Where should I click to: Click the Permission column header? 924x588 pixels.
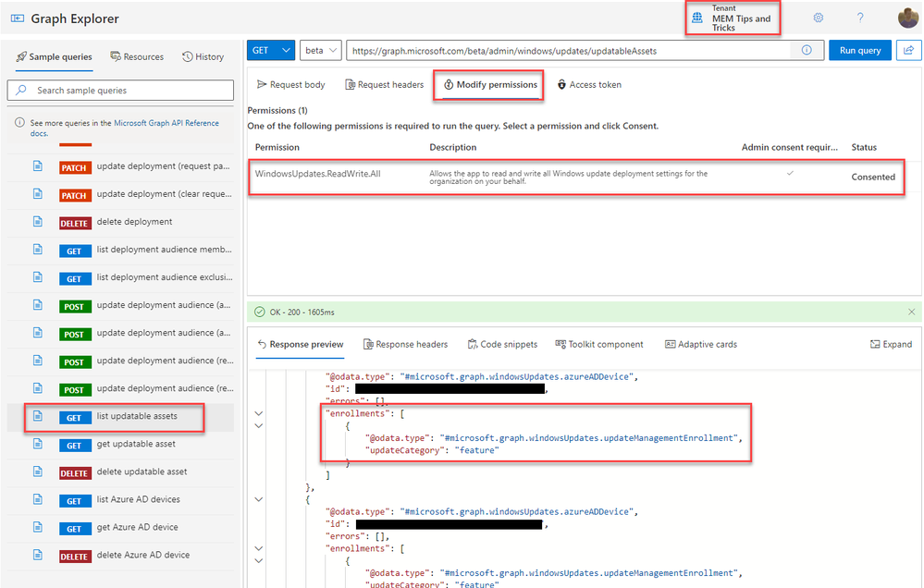tap(277, 147)
